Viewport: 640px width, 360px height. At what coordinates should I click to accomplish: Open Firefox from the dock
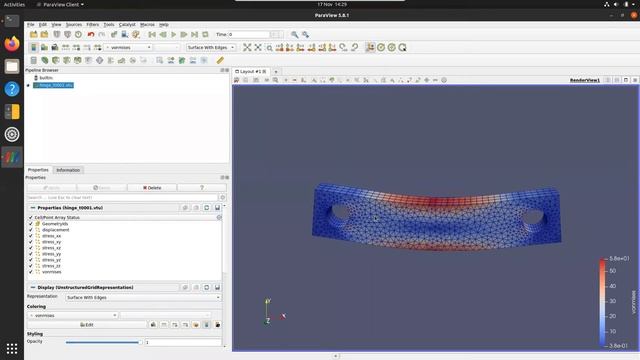tap(12, 43)
